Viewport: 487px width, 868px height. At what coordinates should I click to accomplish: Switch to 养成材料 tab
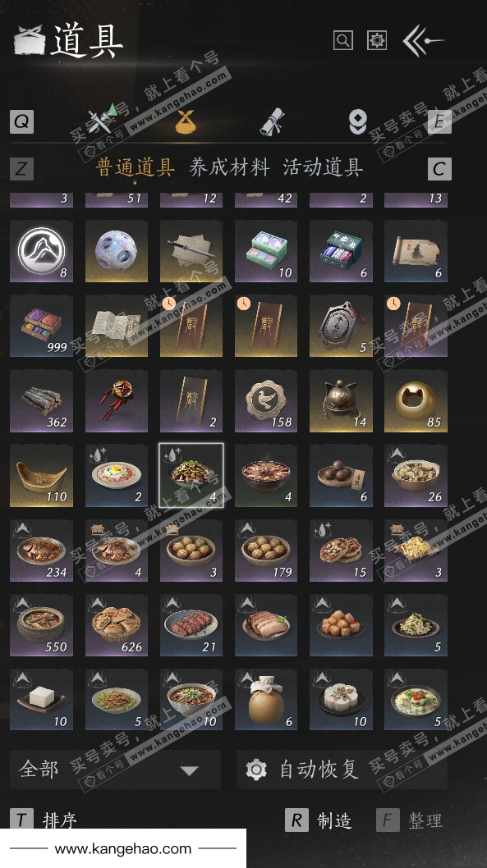click(229, 167)
